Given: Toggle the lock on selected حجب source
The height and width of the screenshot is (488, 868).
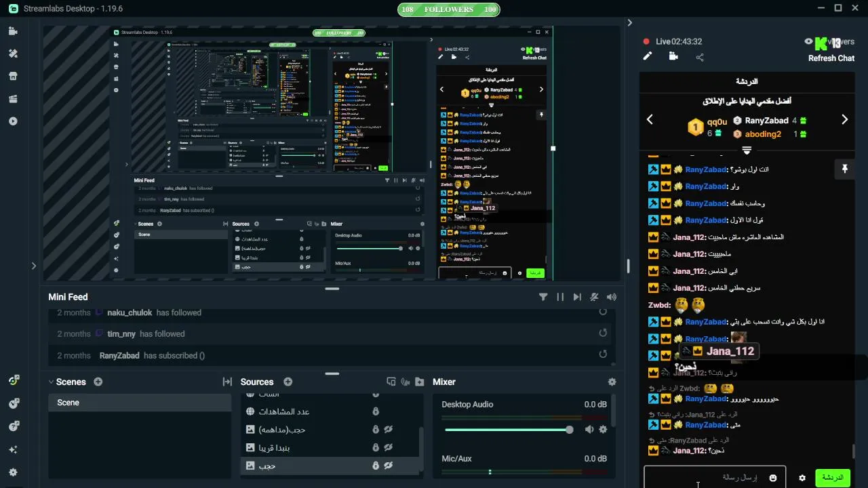Looking at the screenshot, I should (375, 466).
